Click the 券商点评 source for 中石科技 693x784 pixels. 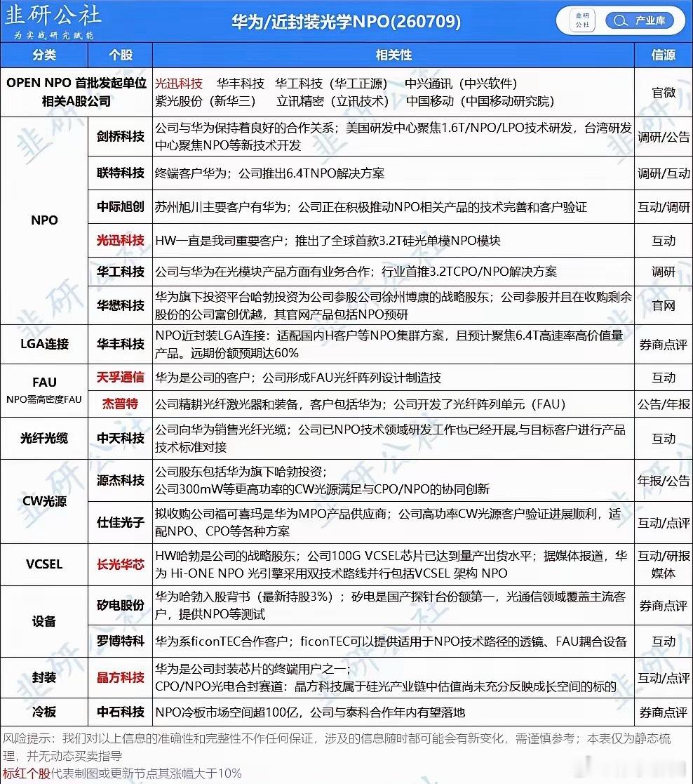(x=664, y=712)
